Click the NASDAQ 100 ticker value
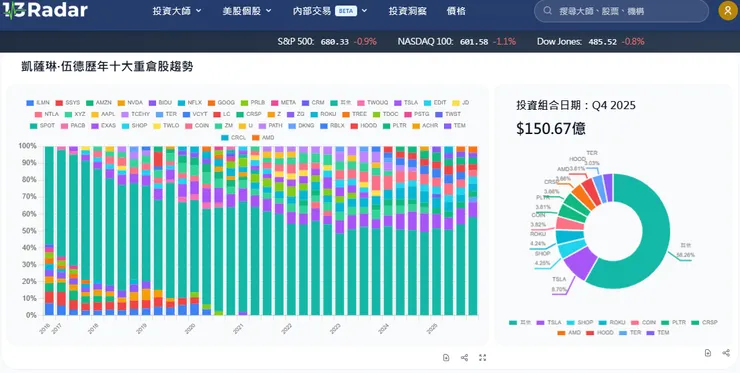740x373 pixels. point(474,42)
